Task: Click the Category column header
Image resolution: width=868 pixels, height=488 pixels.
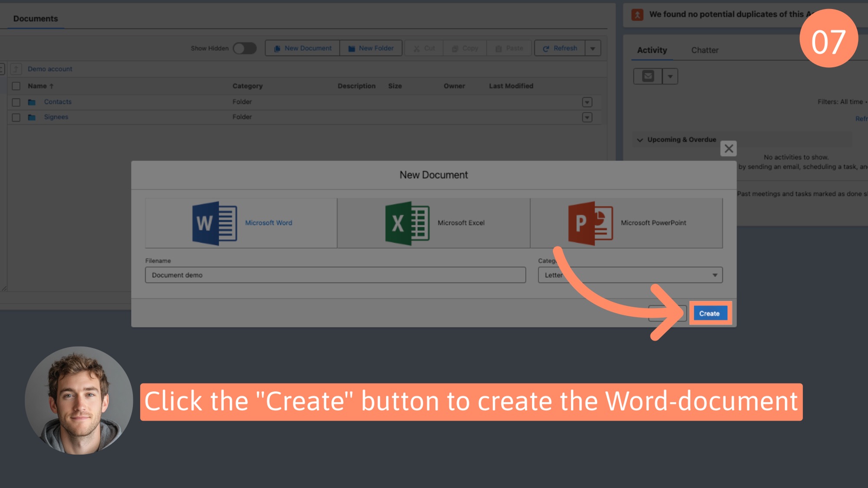Action: pyautogui.click(x=247, y=86)
